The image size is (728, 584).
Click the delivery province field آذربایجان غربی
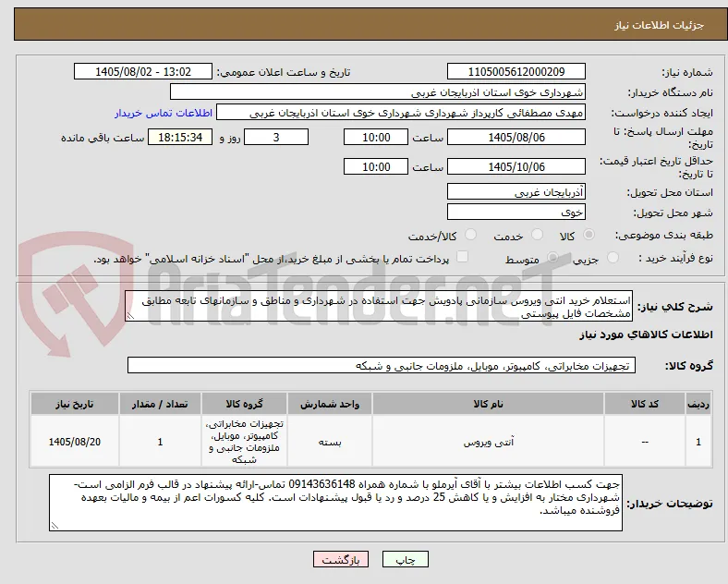coord(516,192)
